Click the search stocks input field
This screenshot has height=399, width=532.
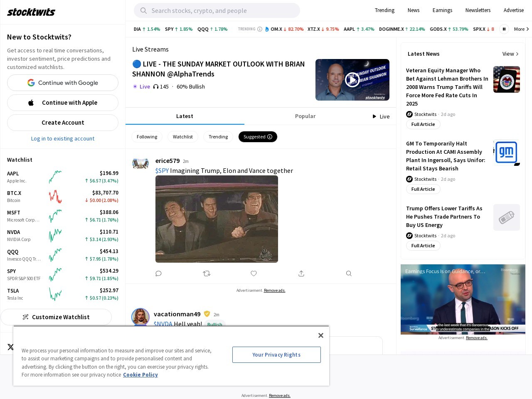pos(217,10)
